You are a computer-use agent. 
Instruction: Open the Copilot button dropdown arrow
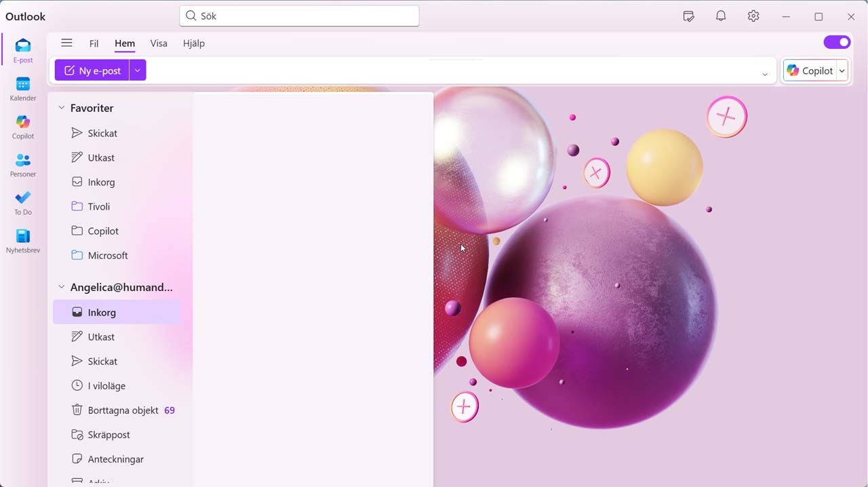coord(842,71)
